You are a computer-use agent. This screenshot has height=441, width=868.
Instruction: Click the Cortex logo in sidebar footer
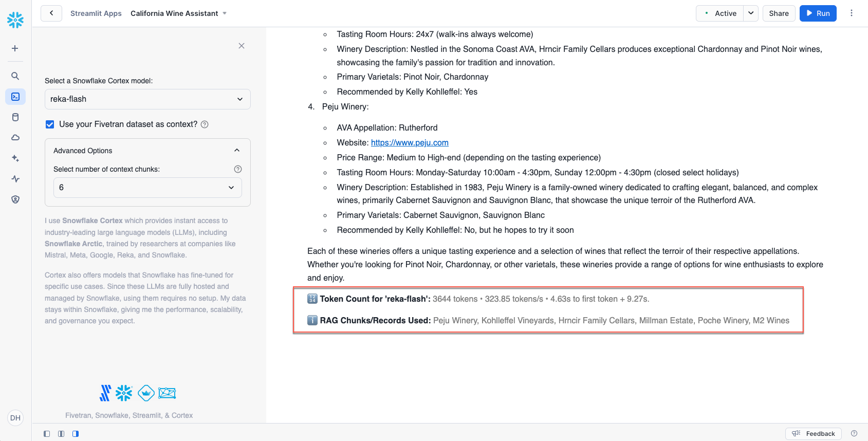coord(167,394)
